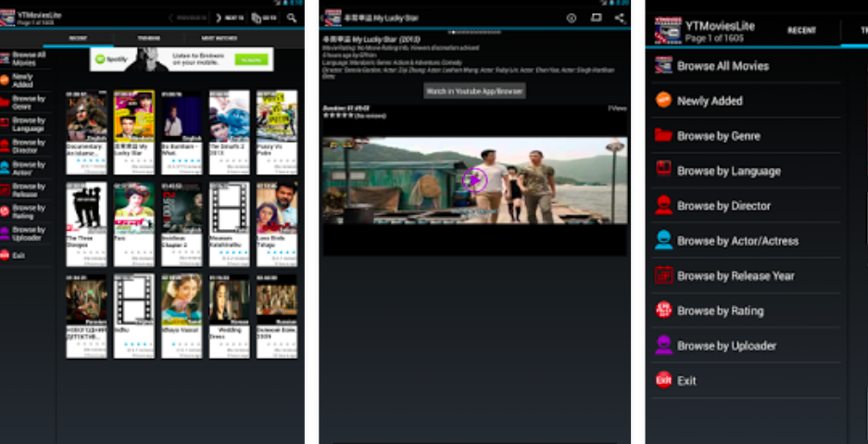Open the GO TO page selector
The width and height of the screenshot is (868, 444).
pos(263,18)
